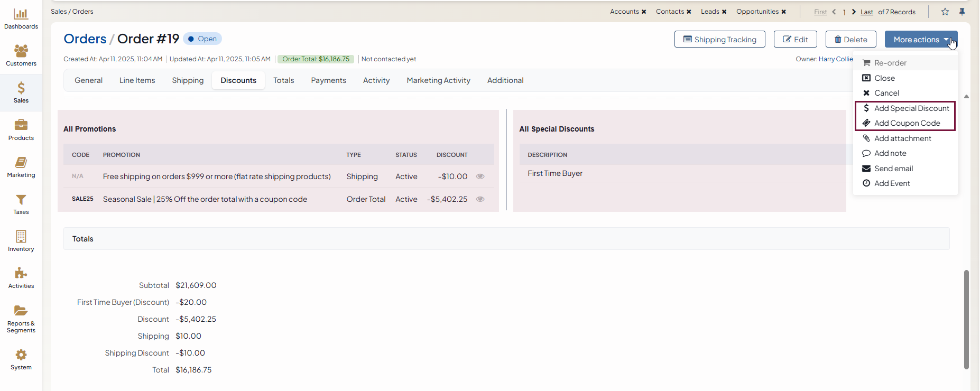This screenshot has height=391, width=980.
Task: Switch to the Line Items tab
Action: pos(137,80)
